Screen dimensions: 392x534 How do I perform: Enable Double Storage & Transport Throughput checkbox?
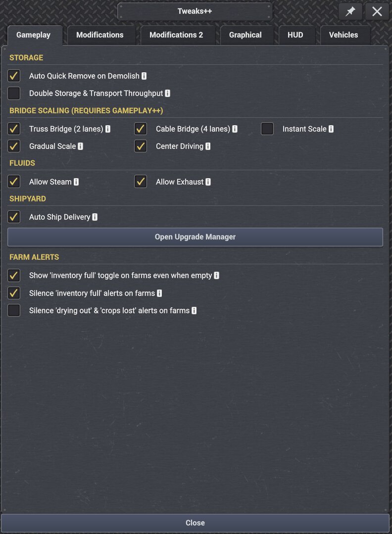14,94
